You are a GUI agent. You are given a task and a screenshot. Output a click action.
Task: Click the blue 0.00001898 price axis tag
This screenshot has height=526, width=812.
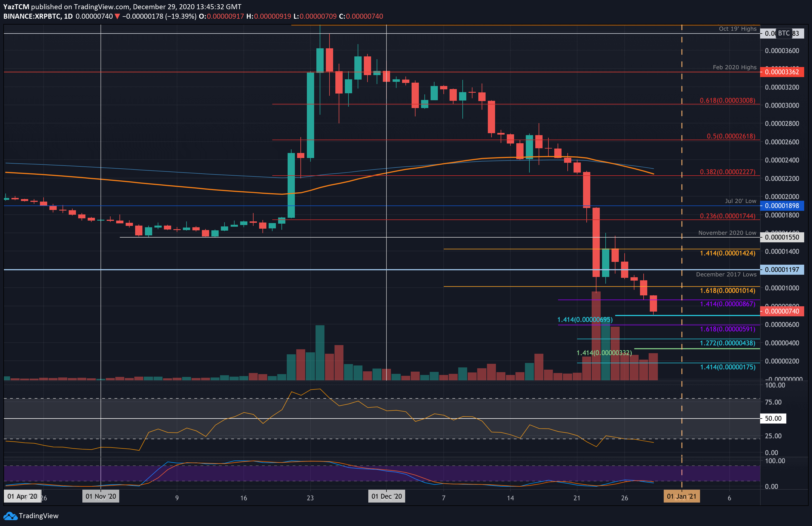[782, 206]
